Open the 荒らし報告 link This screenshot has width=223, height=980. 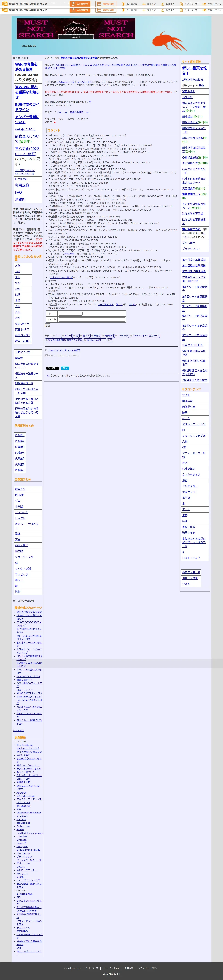coord(189,243)
